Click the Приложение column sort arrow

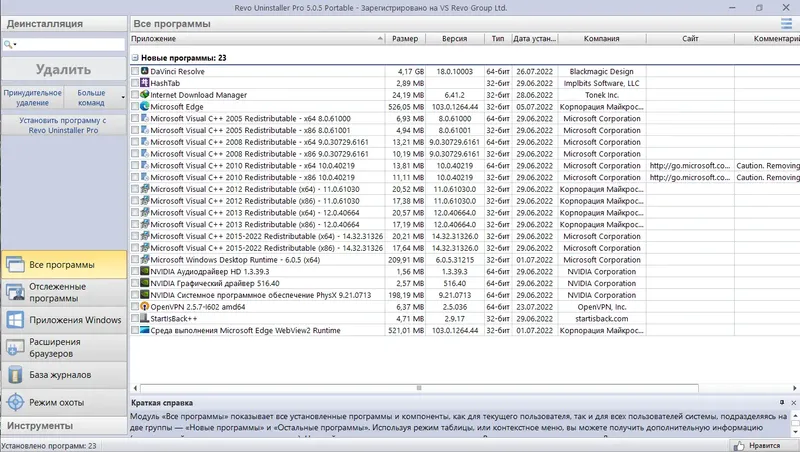point(380,39)
